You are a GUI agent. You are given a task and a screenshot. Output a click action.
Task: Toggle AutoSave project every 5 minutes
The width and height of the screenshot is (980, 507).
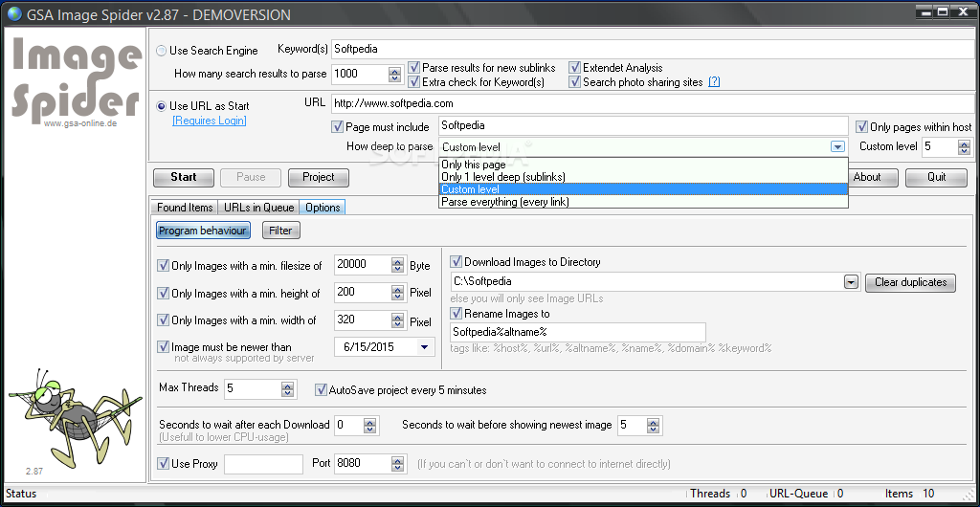(322, 389)
